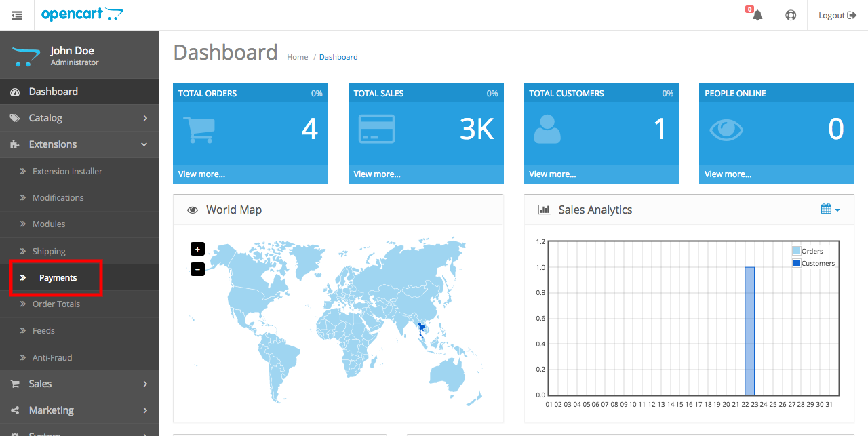Click the eye icon in People Online

[726, 130]
